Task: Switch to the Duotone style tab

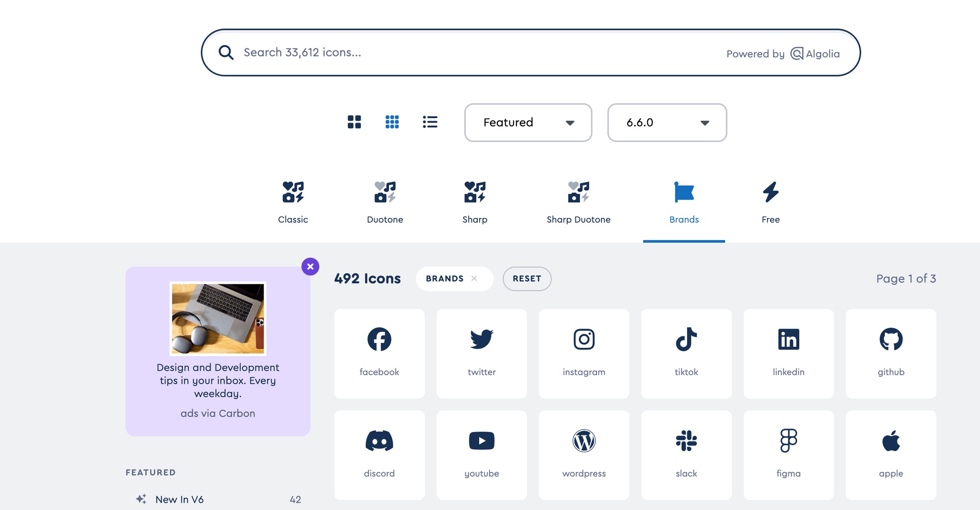Action: point(385,203)
